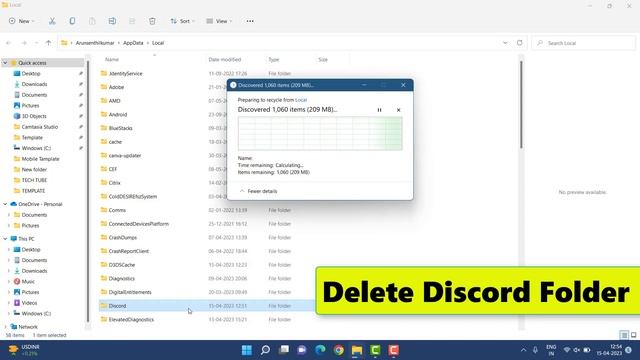Cancel the recycle operation with the X
640x360 pixels.
[398, 110]
